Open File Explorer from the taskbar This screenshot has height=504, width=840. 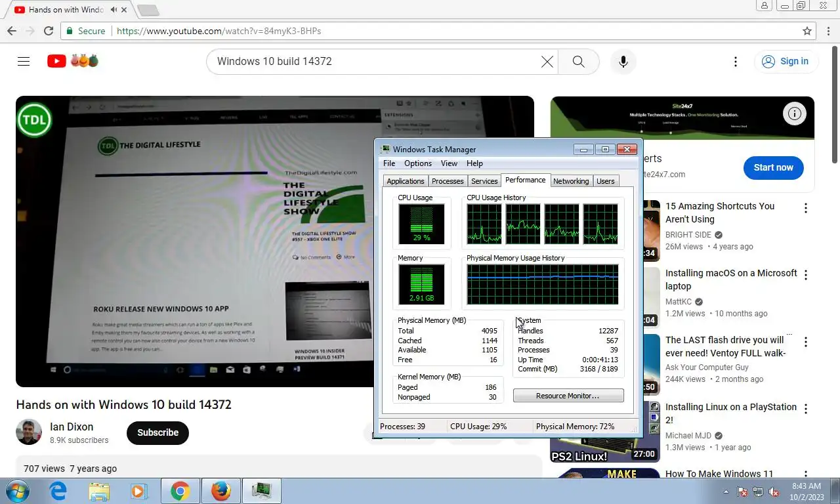[99, 491]
